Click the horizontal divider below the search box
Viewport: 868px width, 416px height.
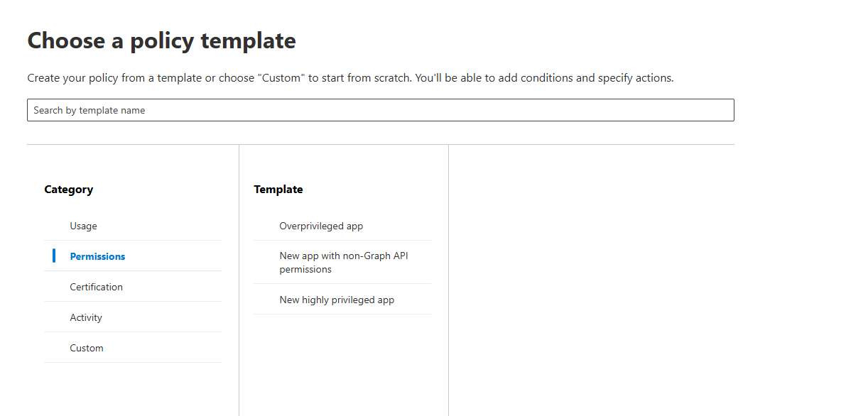tap(380, 145)
